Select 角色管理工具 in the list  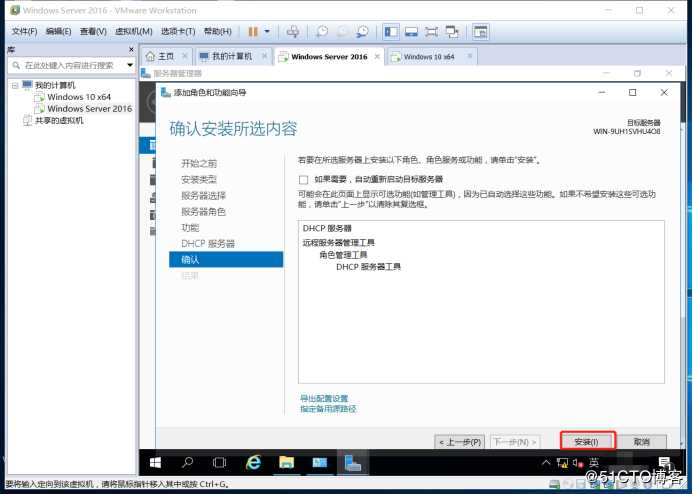[x=343, y=255]
